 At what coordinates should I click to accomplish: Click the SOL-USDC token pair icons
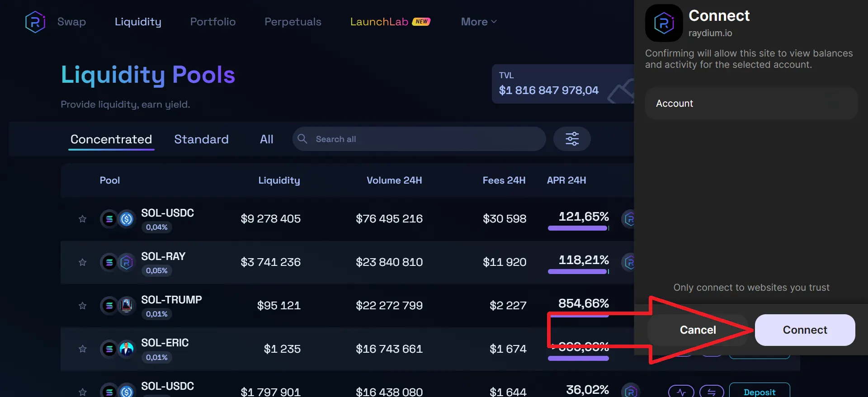pos(118,219)
